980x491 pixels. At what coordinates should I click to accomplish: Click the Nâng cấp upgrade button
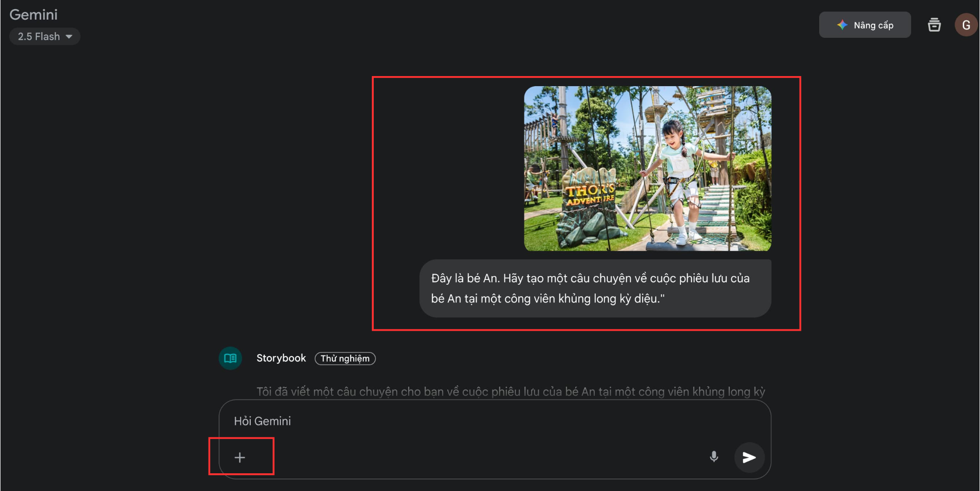(865, 25)
